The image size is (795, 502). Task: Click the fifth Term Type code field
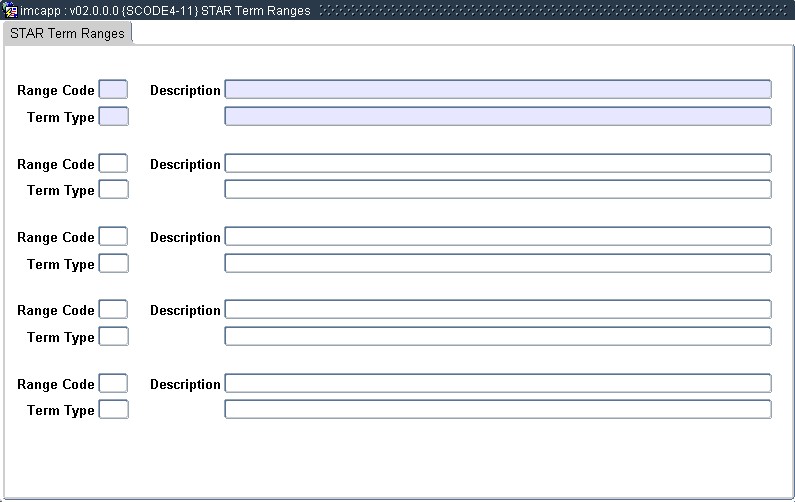pos(114,410)
